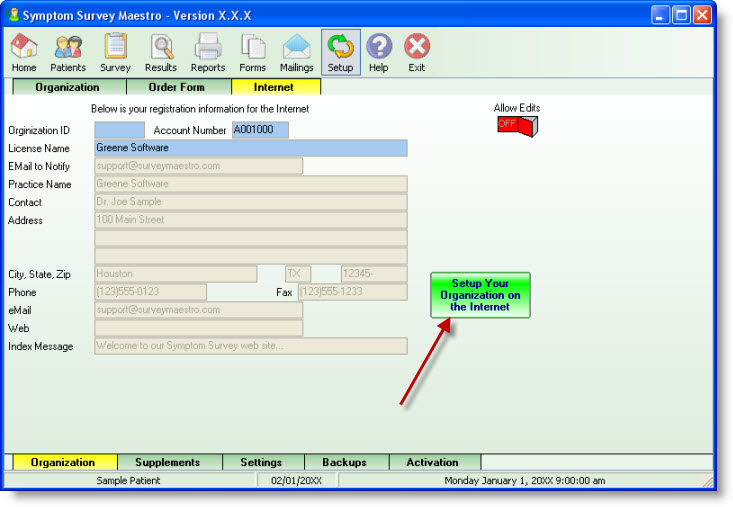Viewport: 733px width, 507px height.
Task: Click the Reports printer icon
Action: 208,52
